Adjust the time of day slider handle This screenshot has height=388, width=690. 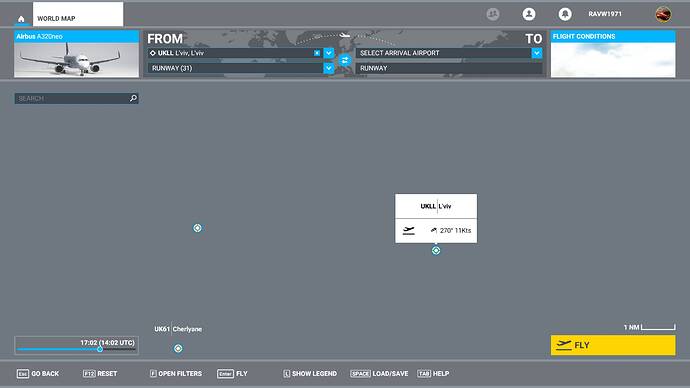[100, 349]
